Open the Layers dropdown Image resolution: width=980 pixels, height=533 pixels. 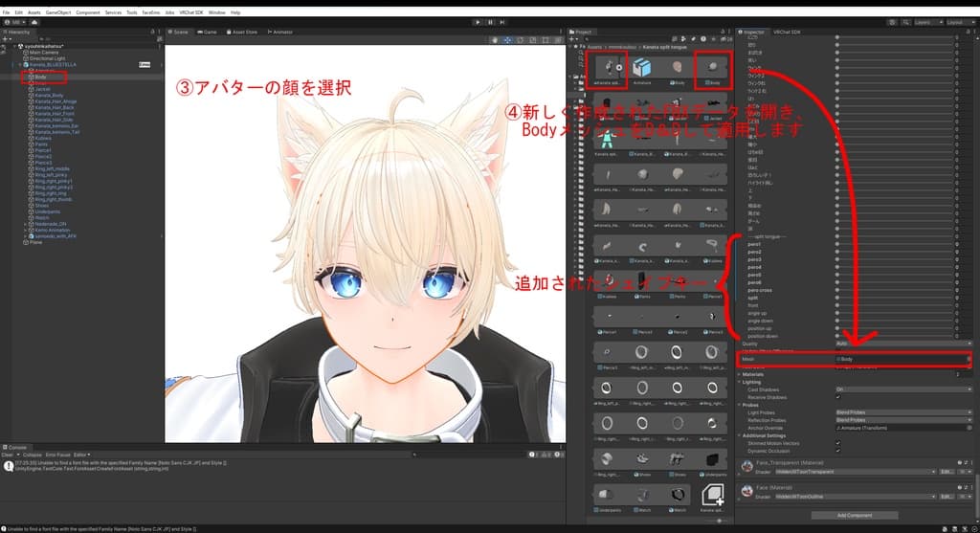coord(927,22)
